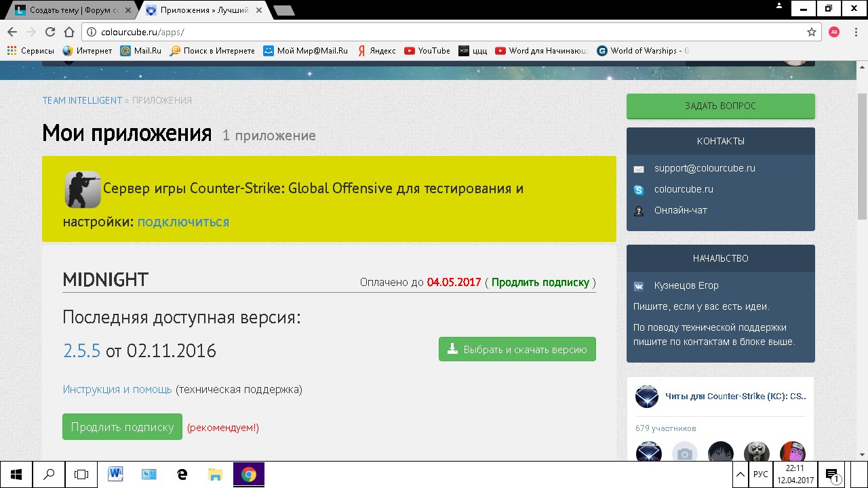Viewport: 868px width, 488px height.
Task: Click the ЗАДАТЬ ВОПРОС button
Action: click(721, 106)
